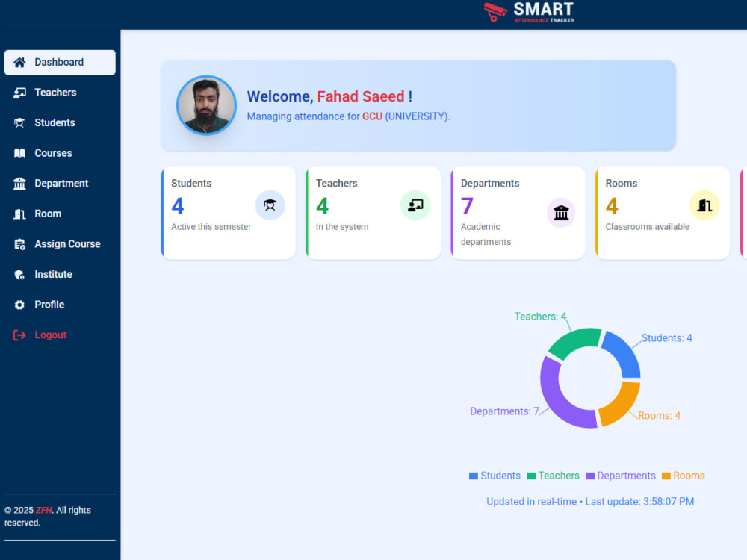Click the Department building icon in the sidebar
Image resolution: width=747 pixels, height=560 pixels.
[19, 184]
